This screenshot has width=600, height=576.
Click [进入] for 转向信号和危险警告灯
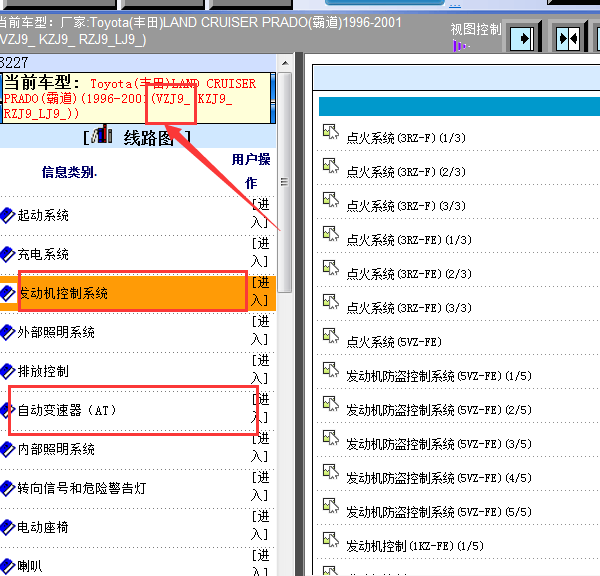tap(260, 486)
